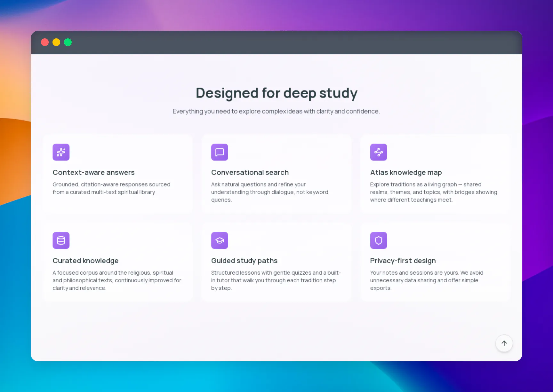Click the shield icon for Privacy-first design
553x392 pixels.
(379, 240)
